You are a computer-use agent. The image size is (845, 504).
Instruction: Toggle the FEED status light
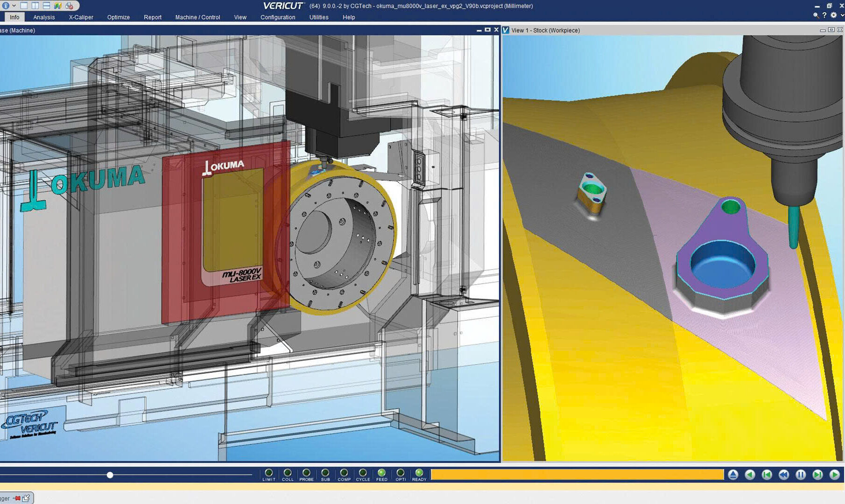[381, 473]
